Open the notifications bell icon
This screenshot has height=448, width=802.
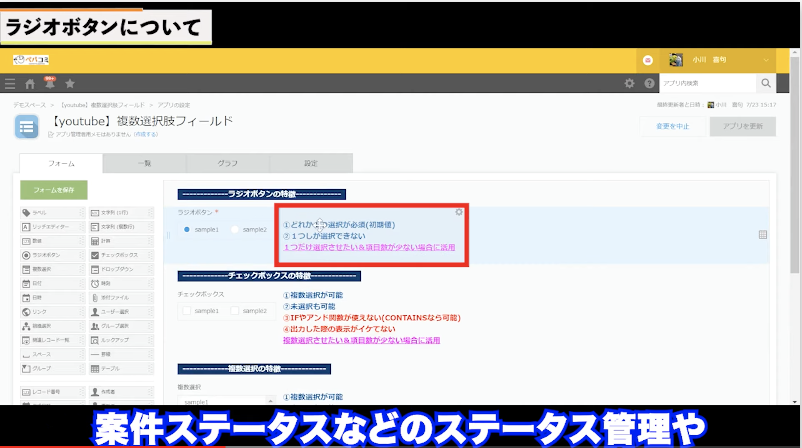[49, 83]
